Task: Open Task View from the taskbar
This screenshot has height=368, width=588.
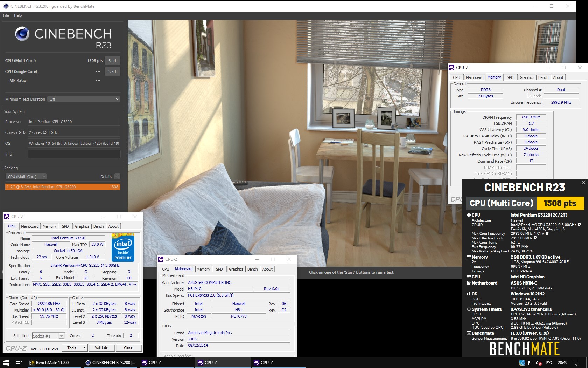Action: pyautogui.click(x=19, y=363)
